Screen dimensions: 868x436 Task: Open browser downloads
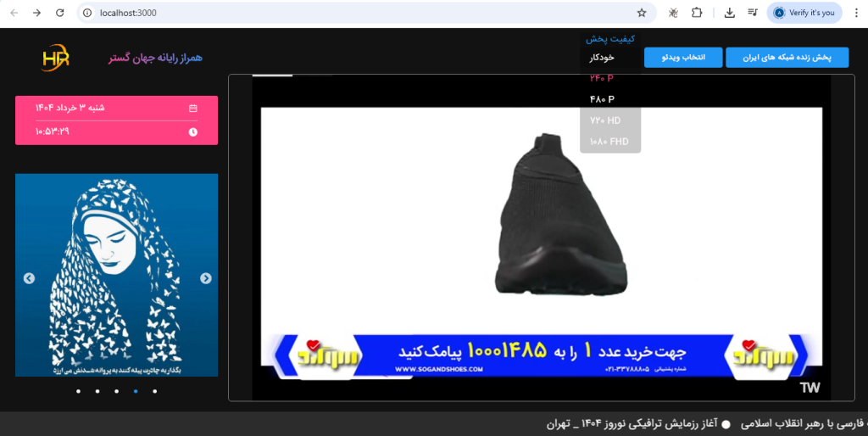pyautogui.click(x=730, y=13)
